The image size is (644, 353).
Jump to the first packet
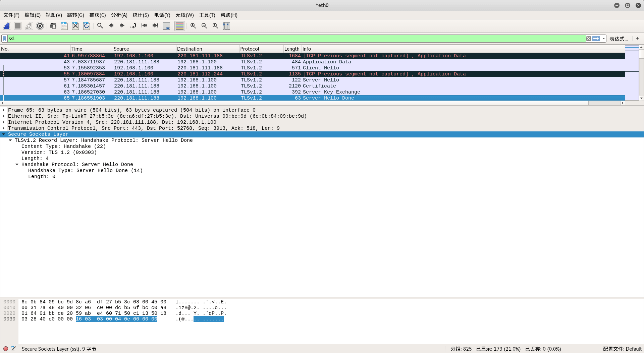click(x=144, y=26)
